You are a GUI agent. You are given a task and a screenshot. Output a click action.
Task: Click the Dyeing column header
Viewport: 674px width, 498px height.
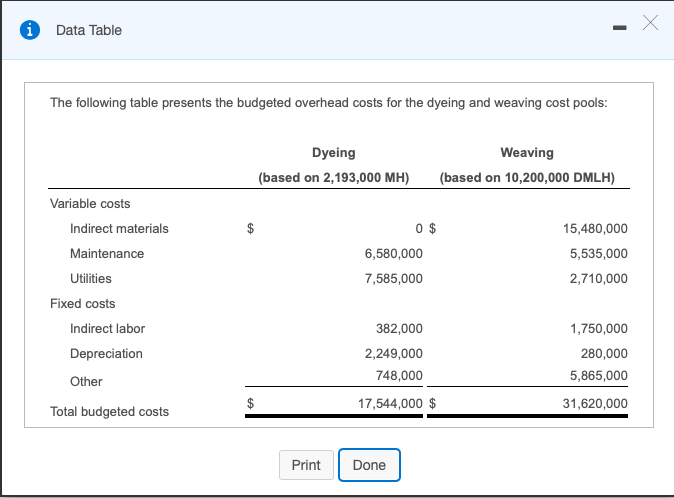point(334,153)
